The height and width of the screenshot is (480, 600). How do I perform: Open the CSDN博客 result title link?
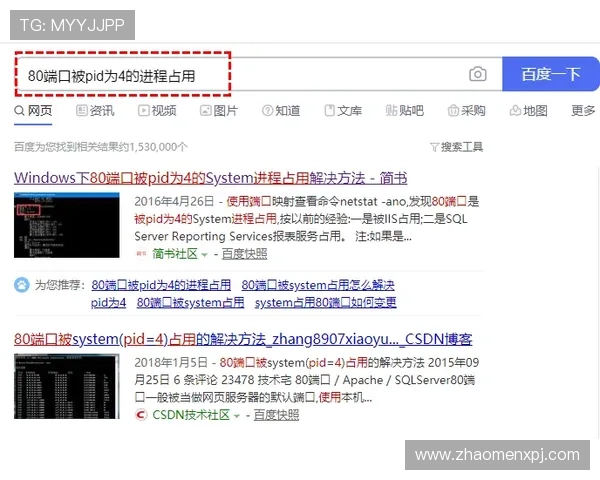[x=243, y=339]
